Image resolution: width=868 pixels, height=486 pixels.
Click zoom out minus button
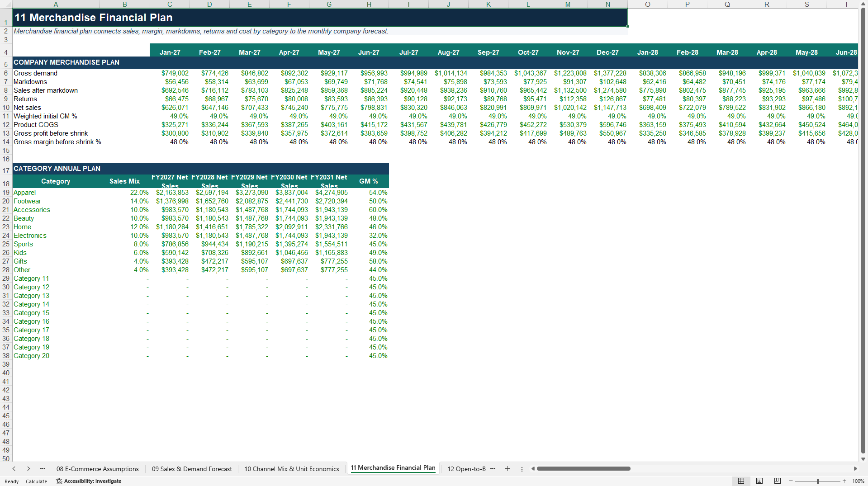click(x=791, y=481)
